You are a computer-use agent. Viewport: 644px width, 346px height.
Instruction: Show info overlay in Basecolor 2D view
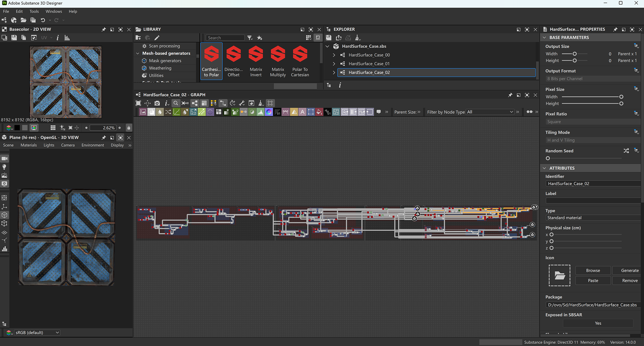coord(58,38)
